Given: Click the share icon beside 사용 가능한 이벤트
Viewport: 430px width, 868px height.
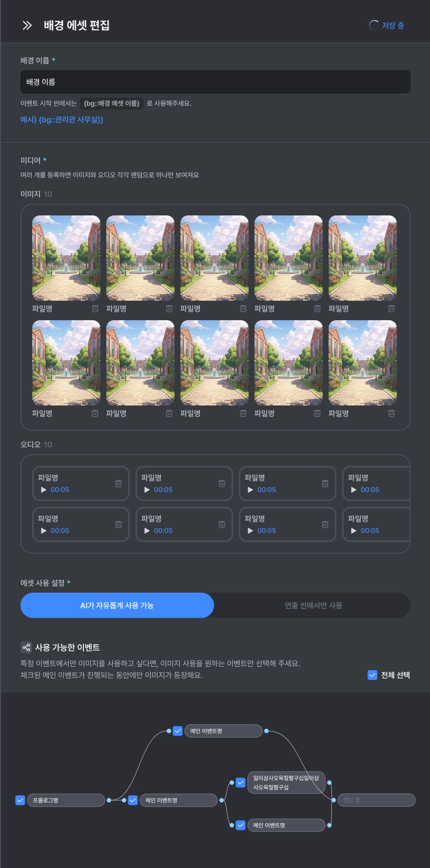Looking at the screenshot, I should pyautogui.click(x=26, y=648).
